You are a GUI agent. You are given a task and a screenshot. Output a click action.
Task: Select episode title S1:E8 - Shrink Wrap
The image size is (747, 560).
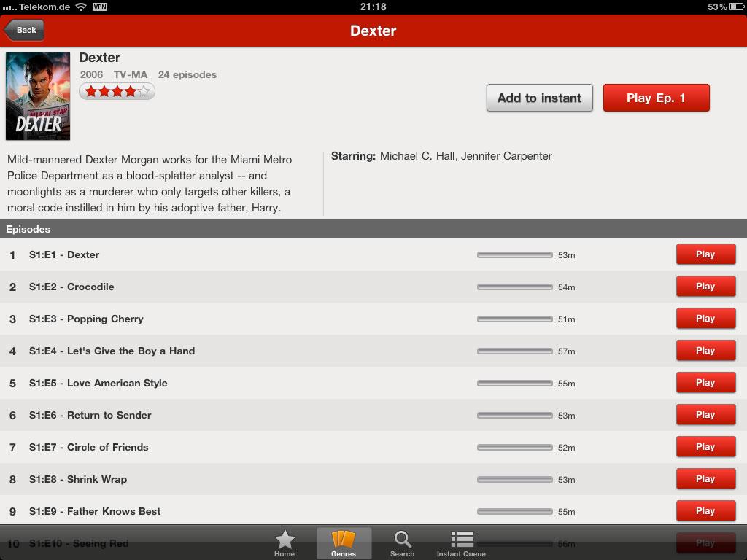pyautogui.click(x=77, y=479)
